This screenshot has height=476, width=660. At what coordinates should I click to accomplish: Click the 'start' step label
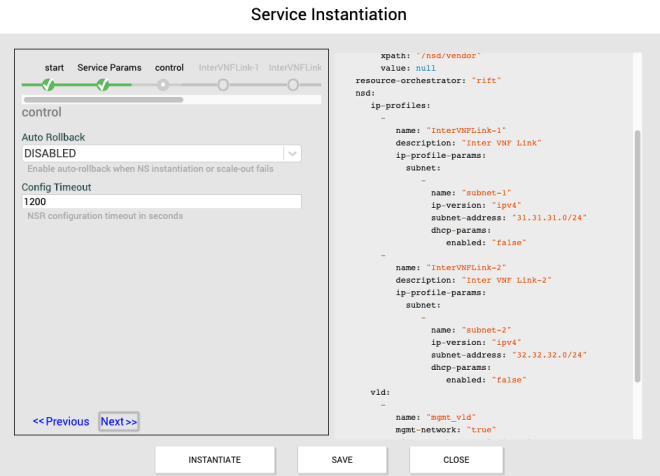[54, 68]
